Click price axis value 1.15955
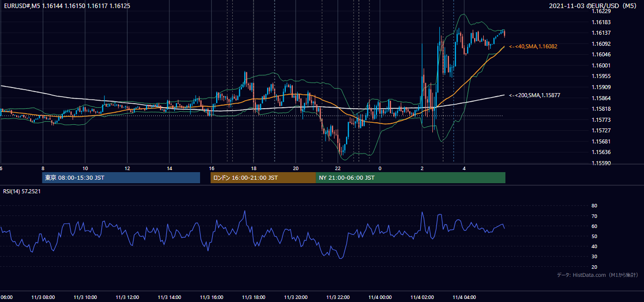This screenshot has width=644, height=302. click(x=601, y=76)
